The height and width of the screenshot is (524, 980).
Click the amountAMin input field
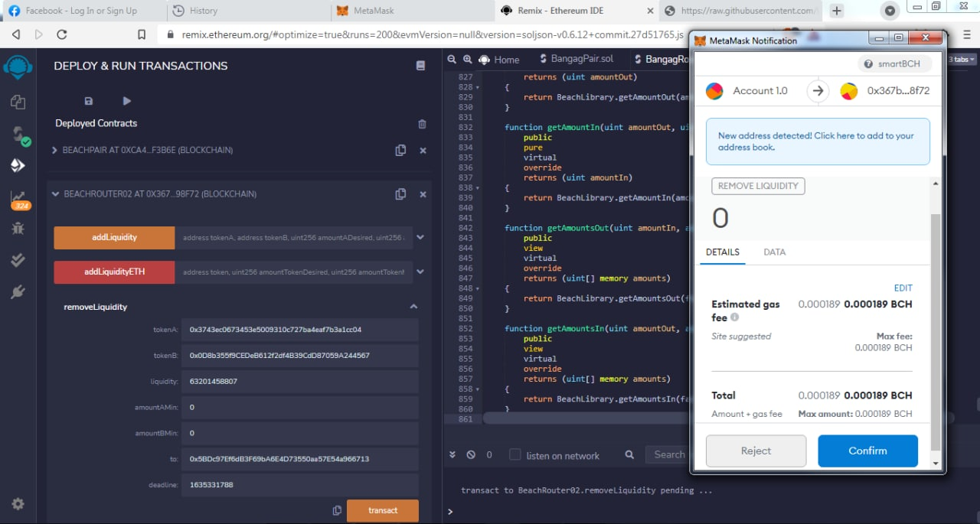pyautogui.click(x=299, y=407)
